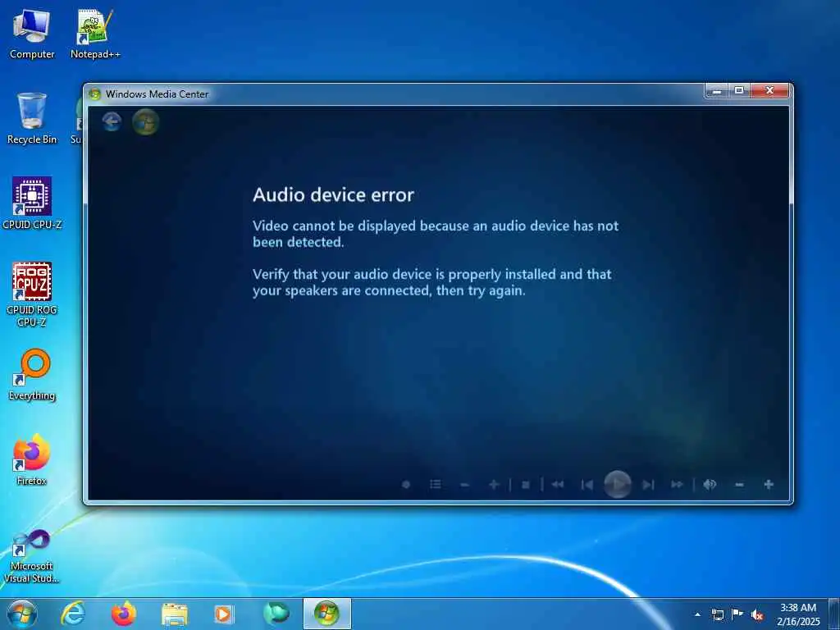Open Windows Explorer folder from taskbar

(174, 614)
